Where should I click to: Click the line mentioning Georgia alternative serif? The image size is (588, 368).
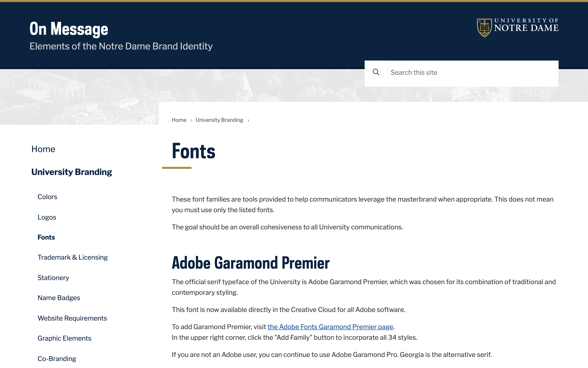point(332,355)
